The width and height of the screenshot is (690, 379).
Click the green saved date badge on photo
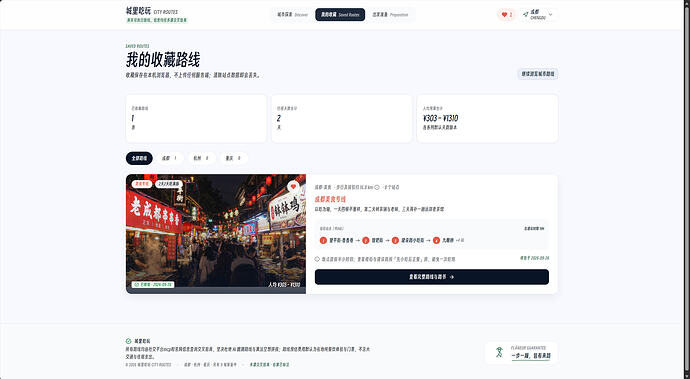pyautogui.click(x=153, y=285)
